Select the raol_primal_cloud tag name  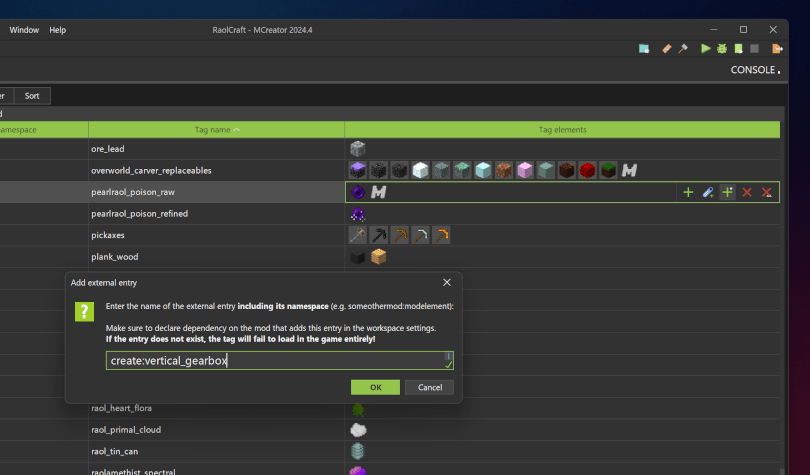[x=126, y=430]
